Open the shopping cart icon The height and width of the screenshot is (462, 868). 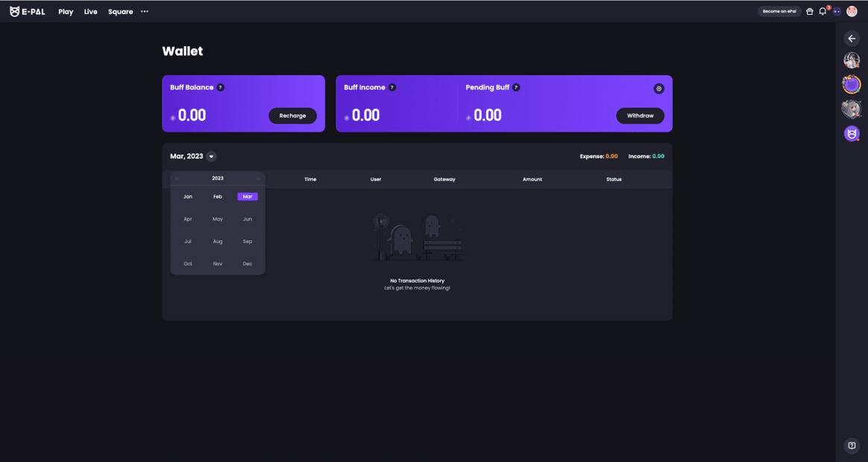[x=809, y=11]
